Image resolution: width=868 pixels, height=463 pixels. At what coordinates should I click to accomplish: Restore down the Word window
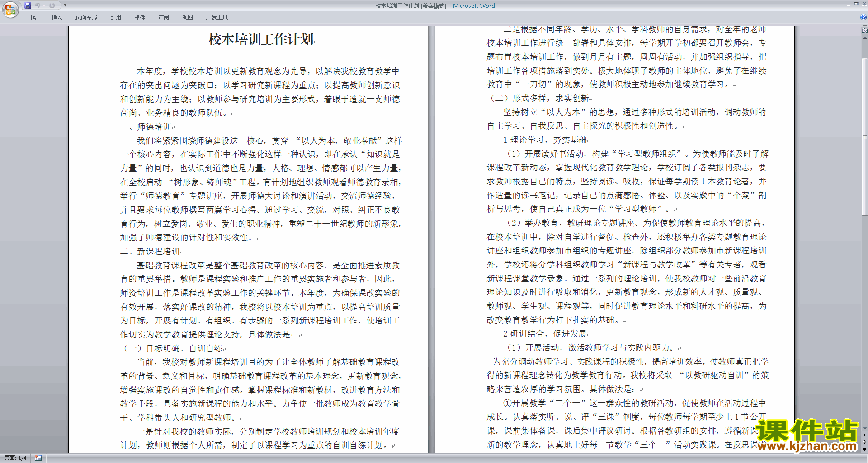tap(856, 4)
